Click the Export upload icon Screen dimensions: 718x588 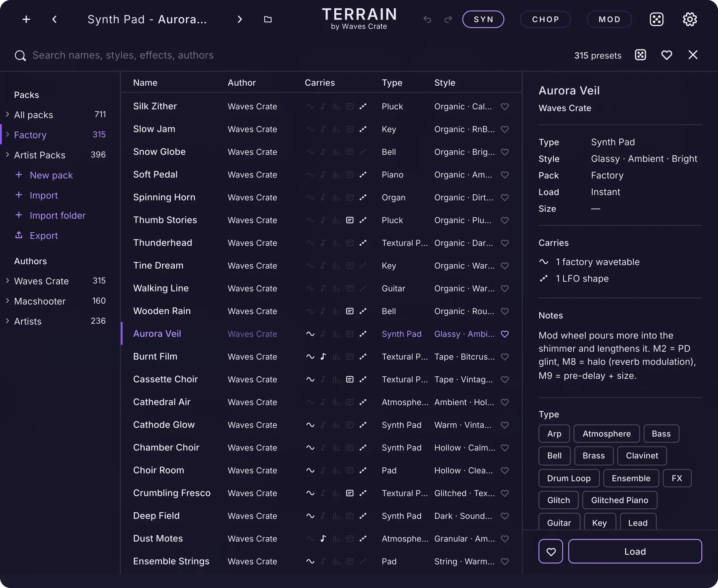coord(19,235)
